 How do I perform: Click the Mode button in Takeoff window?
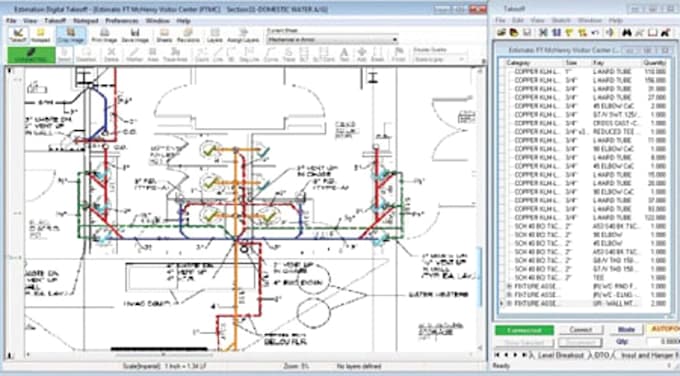click(626, 330)
